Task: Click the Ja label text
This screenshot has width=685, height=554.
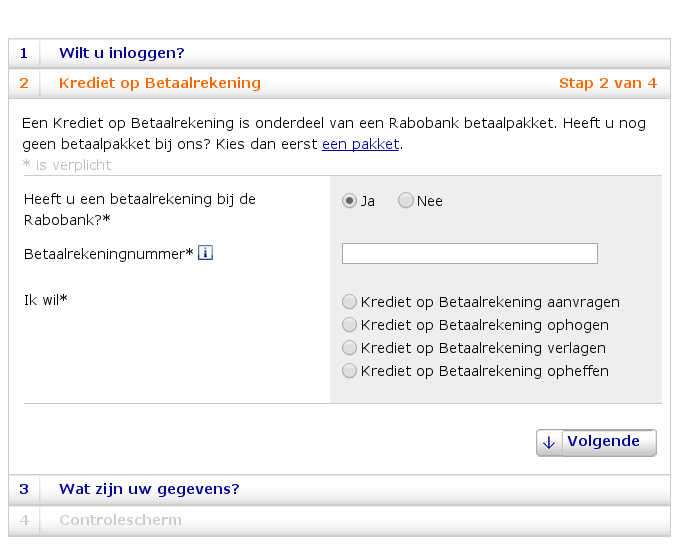Action: [368, 201]
